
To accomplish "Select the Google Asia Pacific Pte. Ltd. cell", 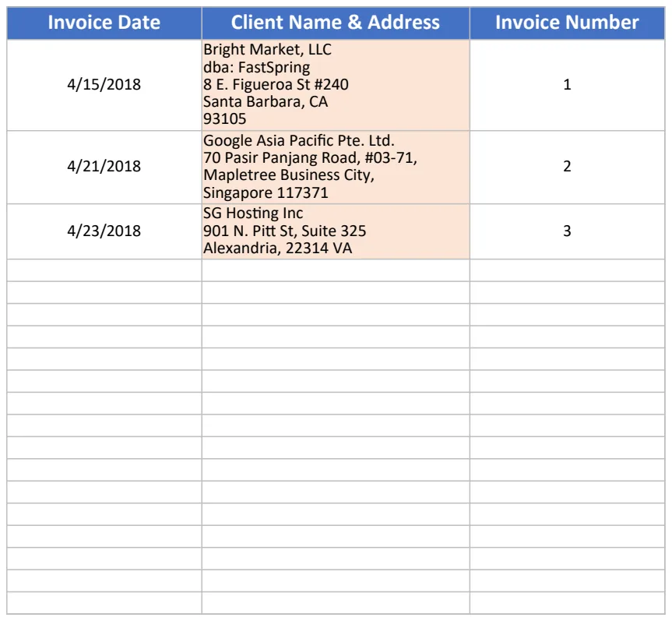I will point(336,168).
